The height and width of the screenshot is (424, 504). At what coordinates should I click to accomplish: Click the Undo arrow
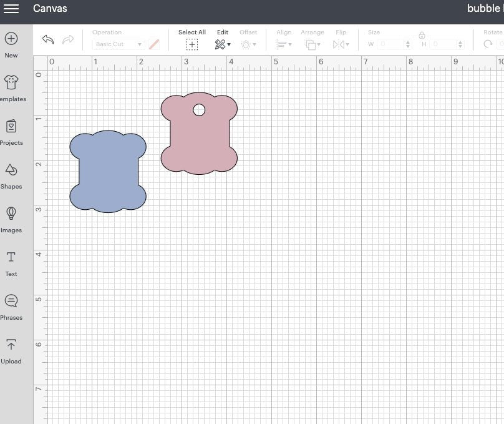(x=49, y=39)
